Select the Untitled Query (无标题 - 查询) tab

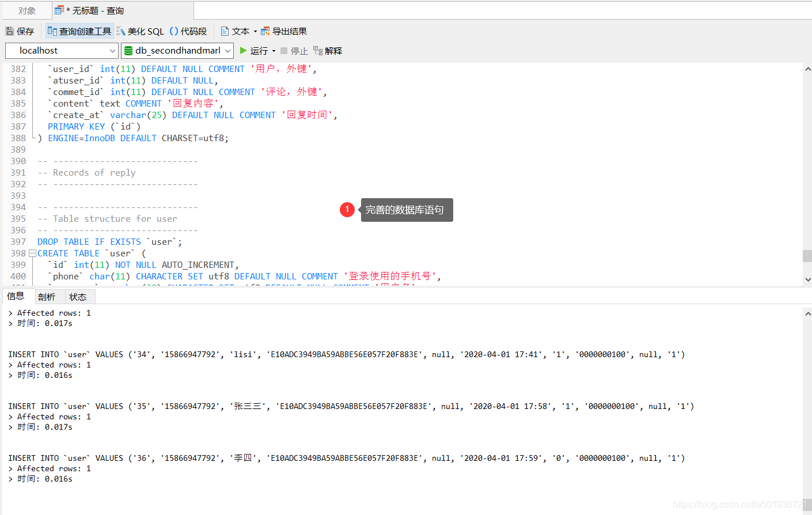coord(123,10)
